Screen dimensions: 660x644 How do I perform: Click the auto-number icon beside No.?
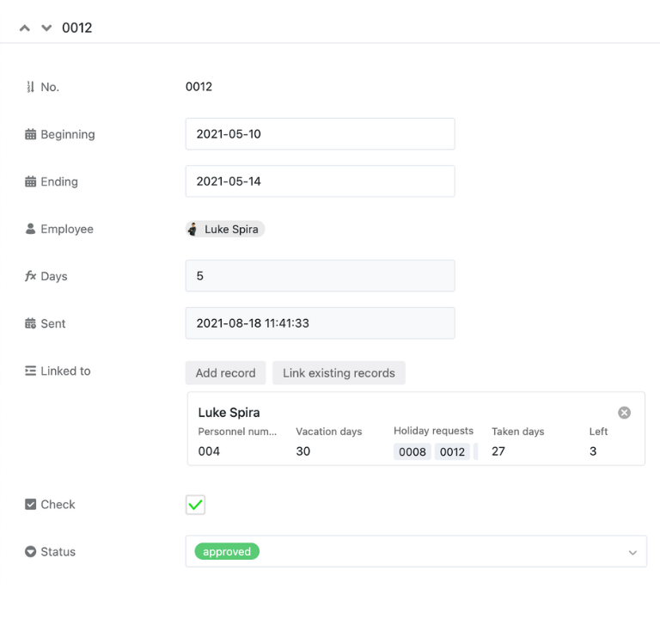pos(30,87)
